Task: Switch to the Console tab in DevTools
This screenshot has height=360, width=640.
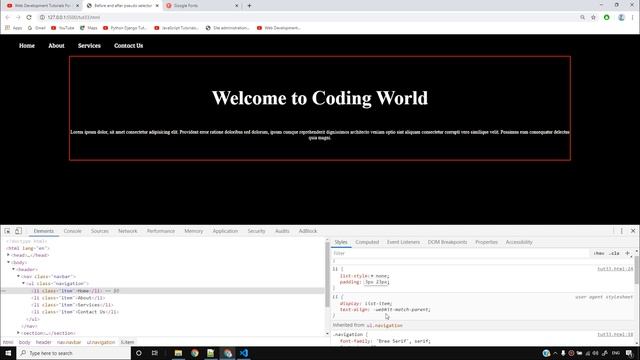Action: pyautogui.click(x=73, y=231)
